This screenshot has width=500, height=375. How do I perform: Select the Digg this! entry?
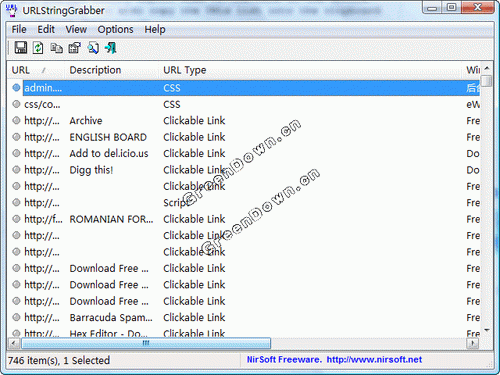click(91, 170)
